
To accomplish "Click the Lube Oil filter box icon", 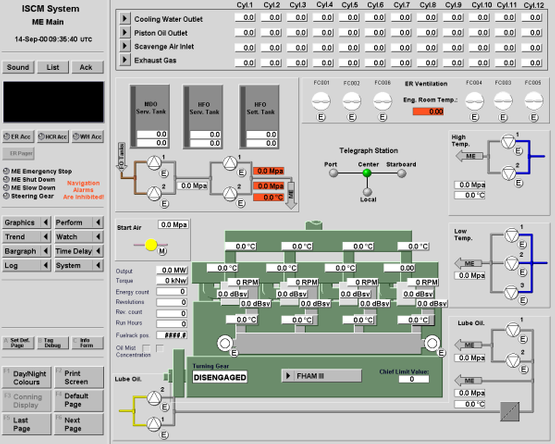I will pyautogui.click(x=510, y=412).
